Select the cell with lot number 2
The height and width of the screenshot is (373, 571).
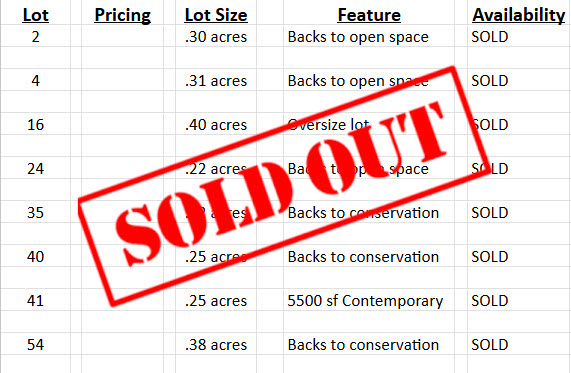[x=35, y=37]
